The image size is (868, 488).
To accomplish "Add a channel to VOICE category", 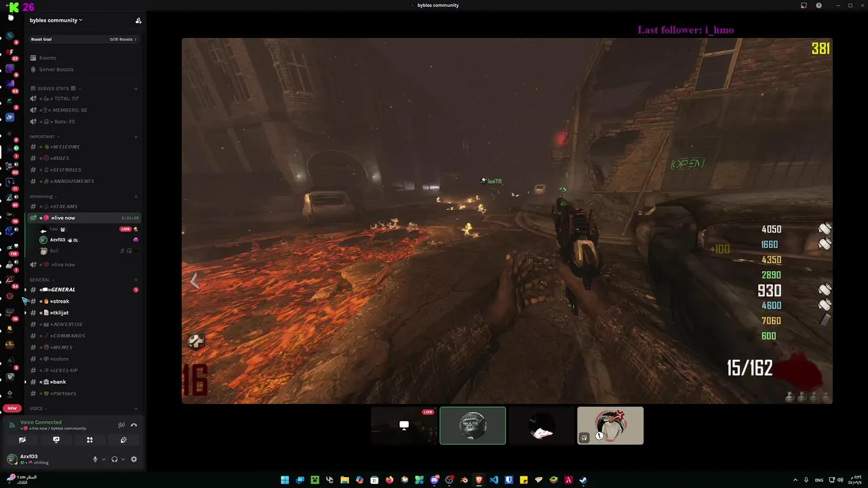I will coord(136,409).
